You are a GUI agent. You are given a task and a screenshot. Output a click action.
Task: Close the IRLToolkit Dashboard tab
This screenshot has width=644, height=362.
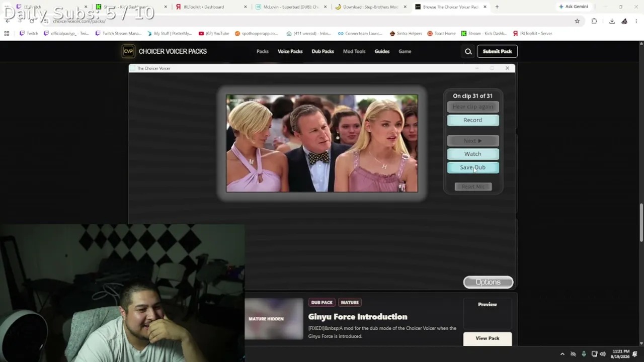click(x=246, y=7)
